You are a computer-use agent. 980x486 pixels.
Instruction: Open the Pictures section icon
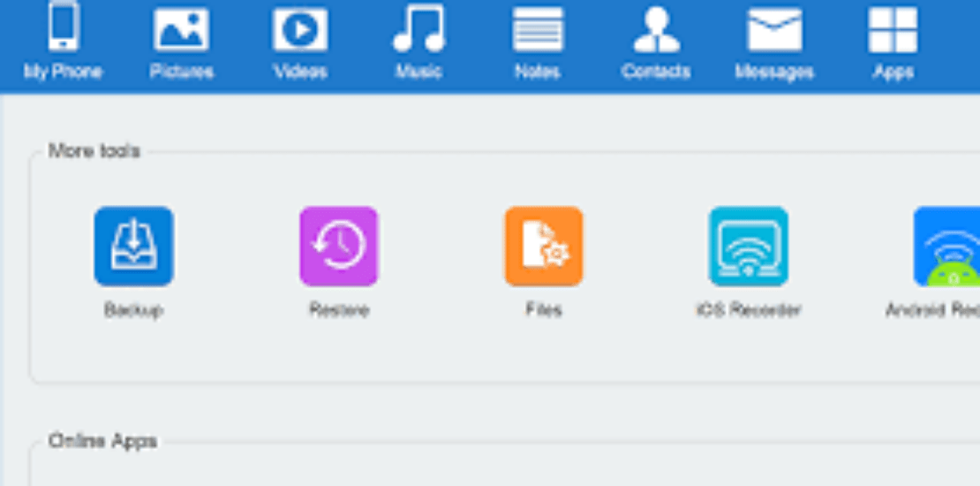181,29
